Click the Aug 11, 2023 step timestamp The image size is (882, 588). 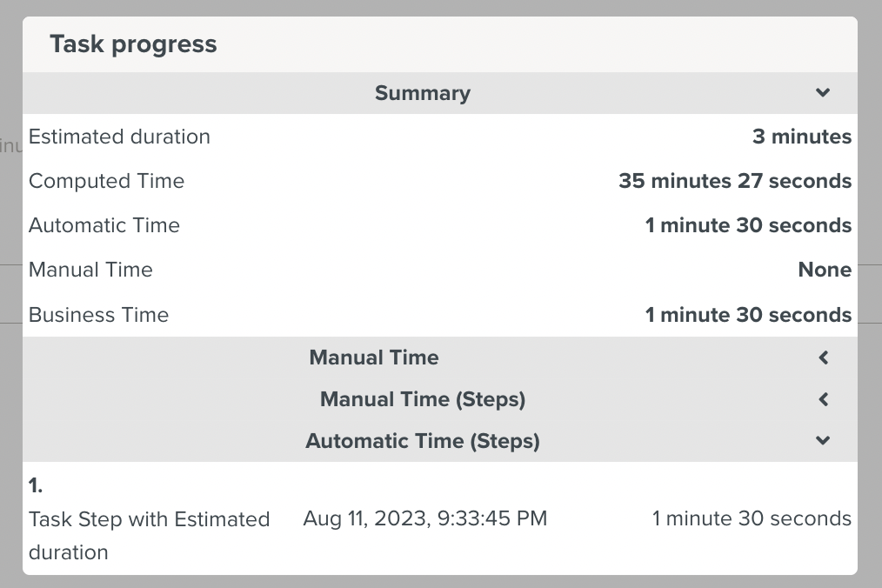(x=424, y=518)
